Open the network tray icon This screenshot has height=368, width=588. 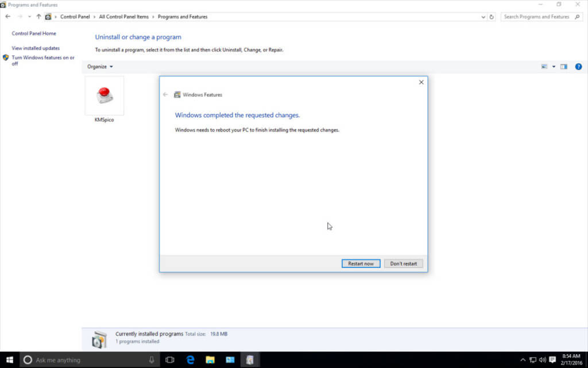[532, 360]
